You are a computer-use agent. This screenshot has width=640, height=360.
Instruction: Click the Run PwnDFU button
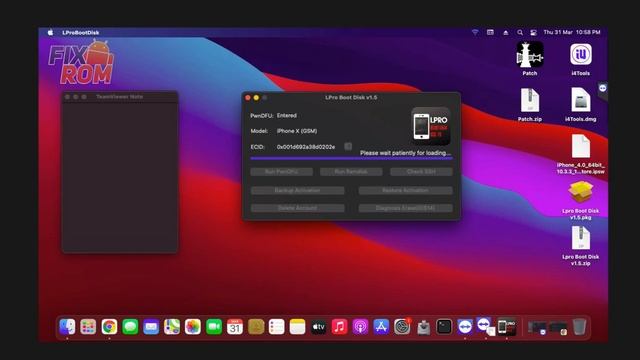pos(282,172)
